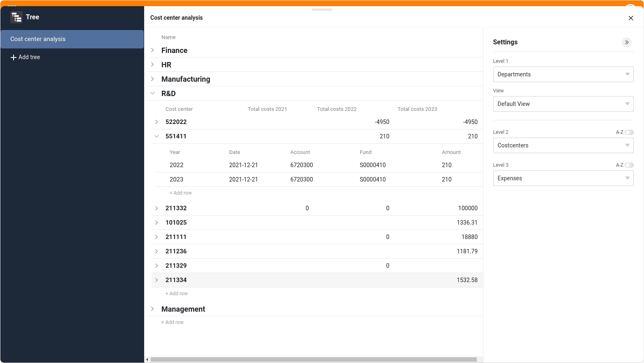The width and height of the screenshot is (644, 363).
Task: Click the Fund column header
Action: (366, 152)
